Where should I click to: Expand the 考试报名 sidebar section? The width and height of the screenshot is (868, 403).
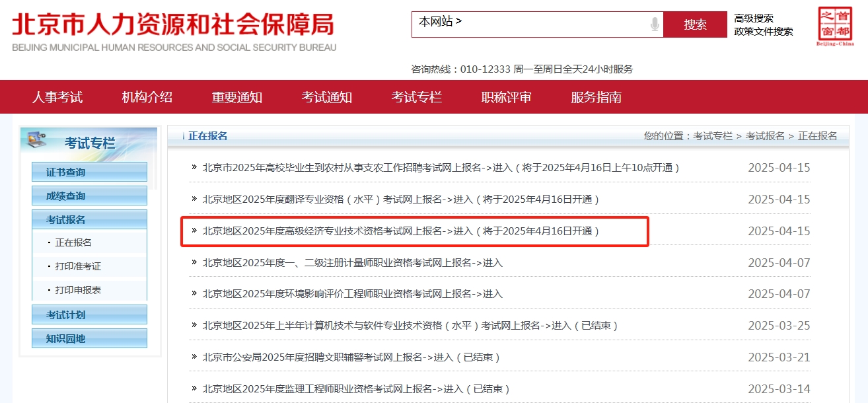(x=89, y=219)
